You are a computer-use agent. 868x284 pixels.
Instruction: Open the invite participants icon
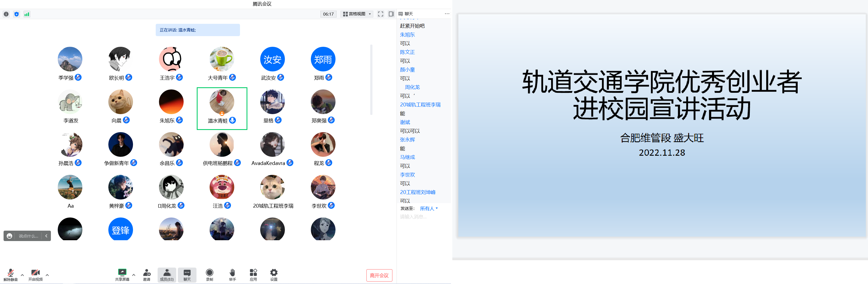147,272
